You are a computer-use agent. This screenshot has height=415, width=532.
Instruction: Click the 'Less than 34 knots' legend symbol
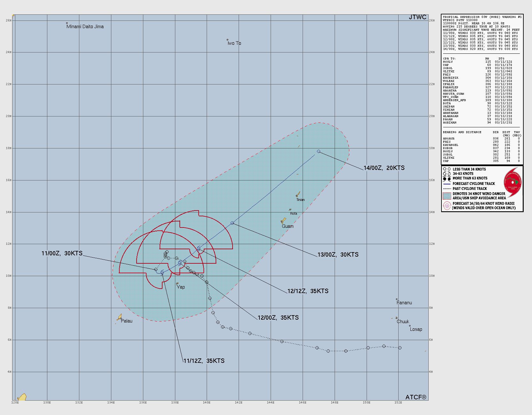(x=447, y=169)
